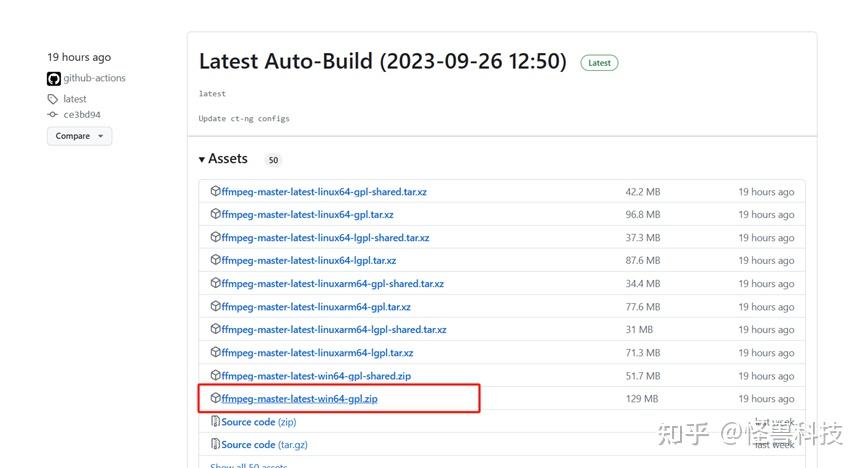This screenshot has height=468, width=865.
Task: Open the ce3bd94 commit link
Action: (82, 115)
